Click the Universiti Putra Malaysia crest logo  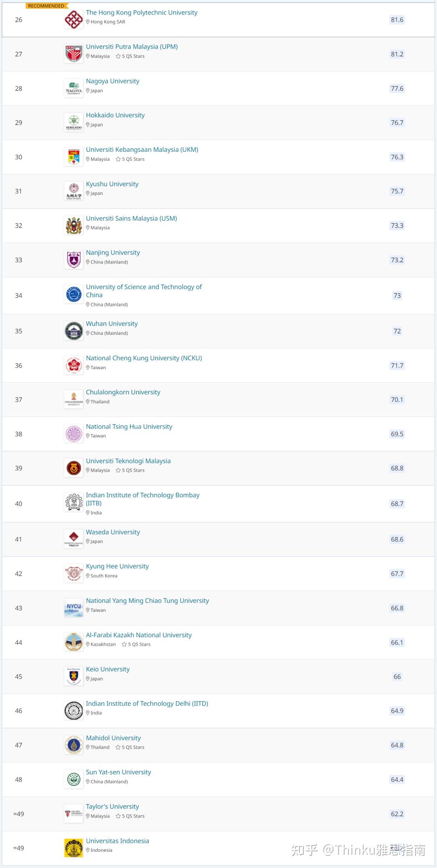tap(74, 54)
